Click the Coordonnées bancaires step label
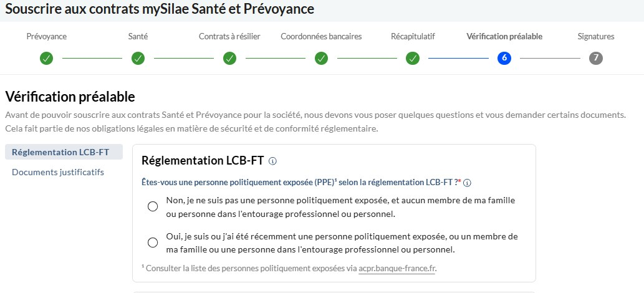Image resolution: width=644 pixels, height=293 pixels. (321, 37)
